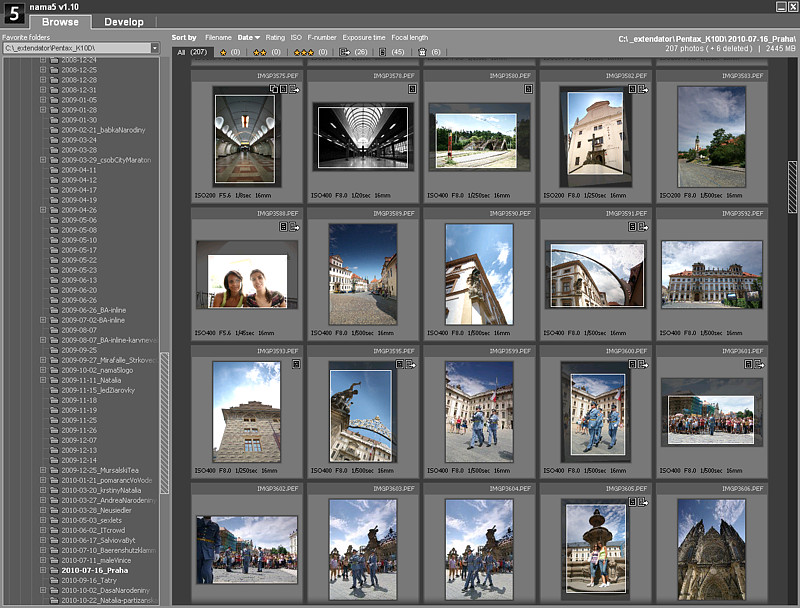Sort photos by Filename

tap(217, 36)
